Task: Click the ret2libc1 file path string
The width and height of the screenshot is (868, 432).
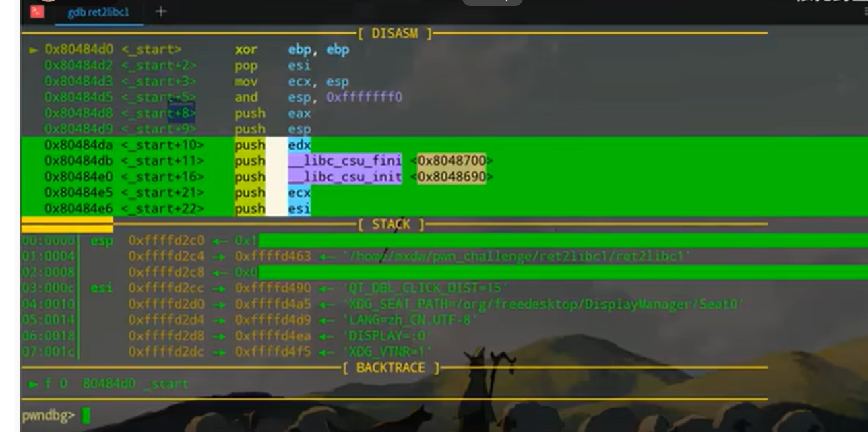Action: [x=516, y=257]
